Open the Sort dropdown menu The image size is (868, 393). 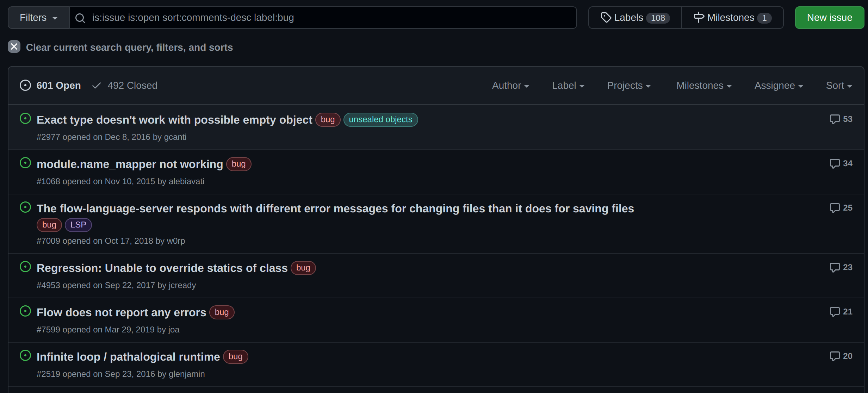[838, 86]
